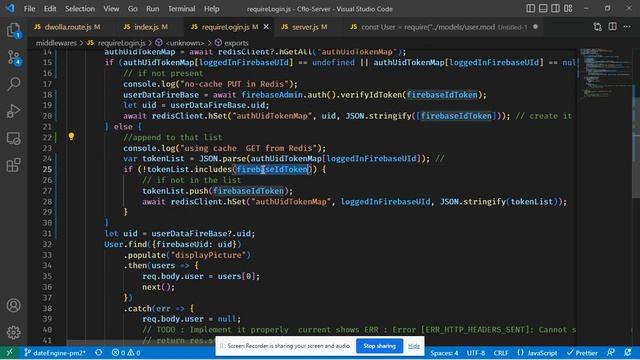Open the Run menu
This screenshot has width=640, height=360.
[153, 9]
